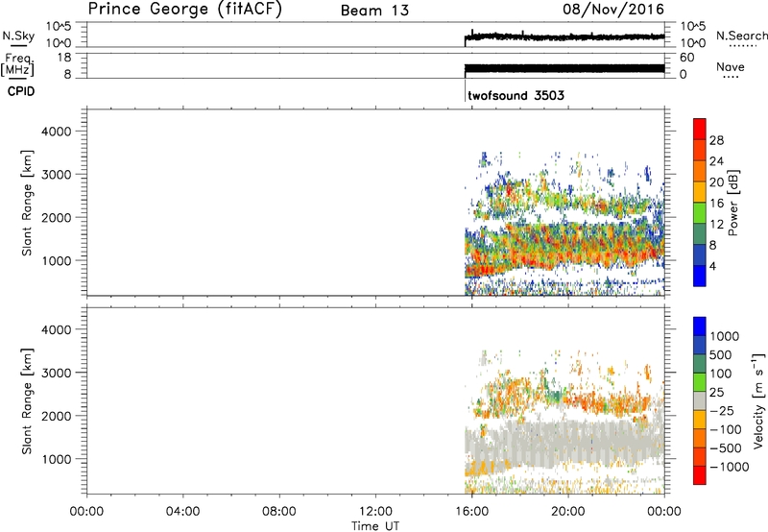768x532 pixels.
Task: Click the red bottom of the Velocity color bar
Action: click(x=700, y=475)
